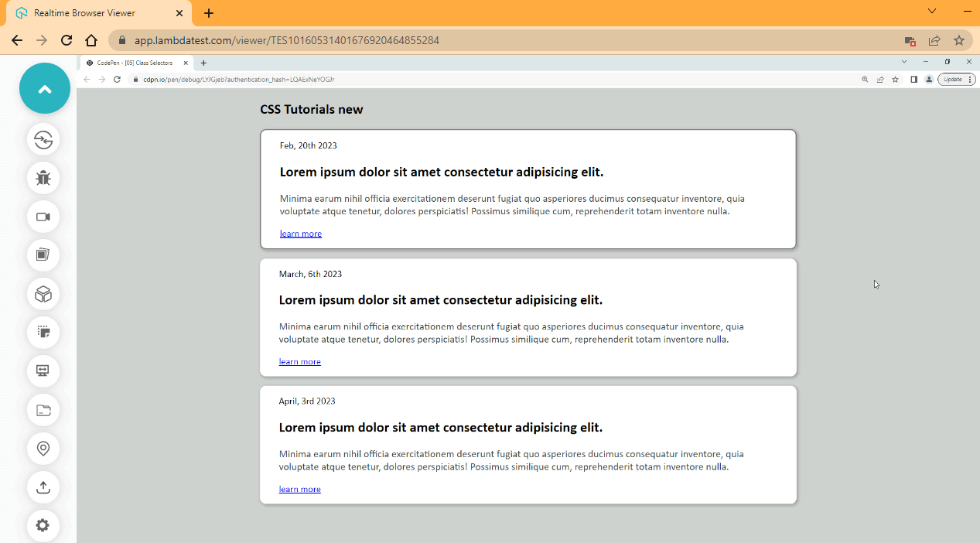Click the cdpn.io address bar
This screenshot has height=543, width=980.
click(x=232, y=79)
